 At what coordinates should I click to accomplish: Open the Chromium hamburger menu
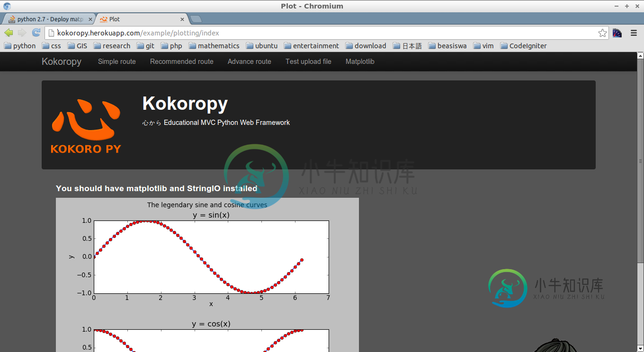(634, 33)
